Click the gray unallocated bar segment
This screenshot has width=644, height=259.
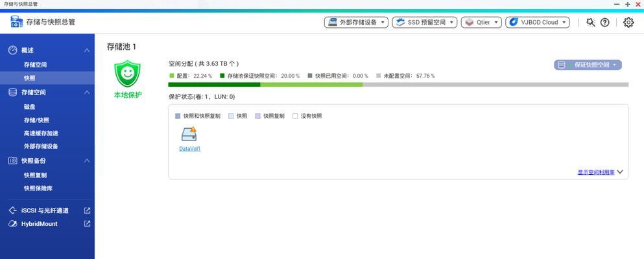pos(495,85)
